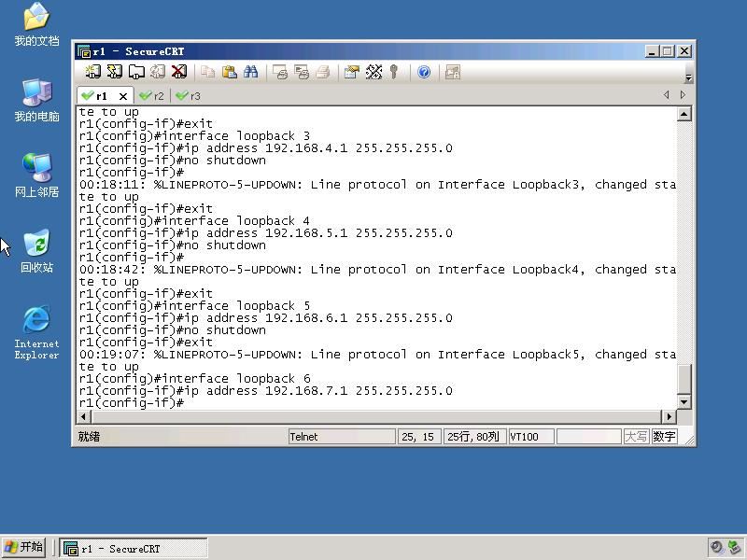Open Session Options icon
The width and height of the screenshot is (747, 560).
tap(352, 72)
